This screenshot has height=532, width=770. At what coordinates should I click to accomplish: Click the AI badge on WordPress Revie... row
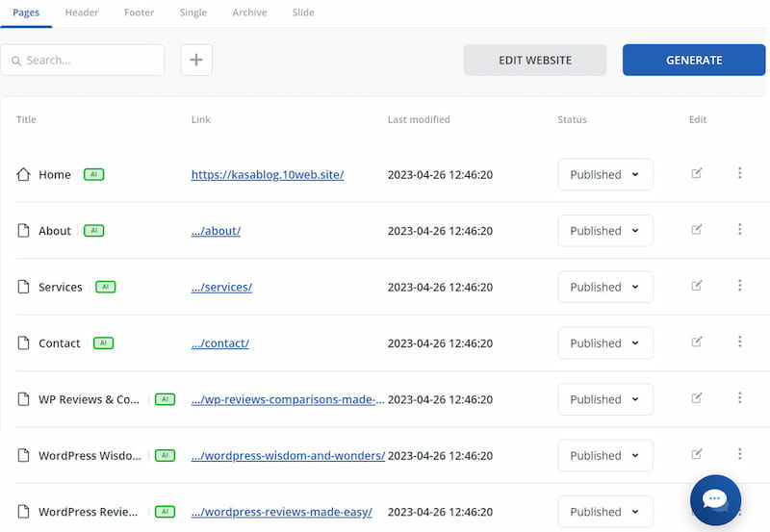pyautogui.click(x=165, y=512)
